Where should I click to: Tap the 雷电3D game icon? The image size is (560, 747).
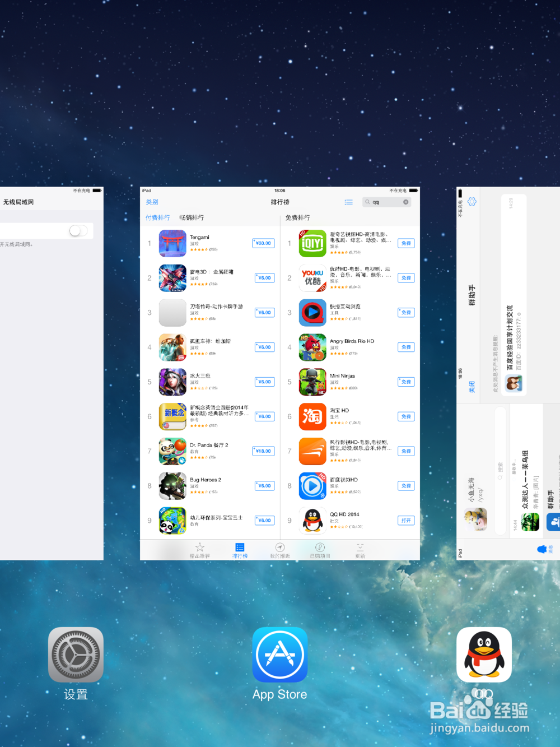(x=172, y=278)
